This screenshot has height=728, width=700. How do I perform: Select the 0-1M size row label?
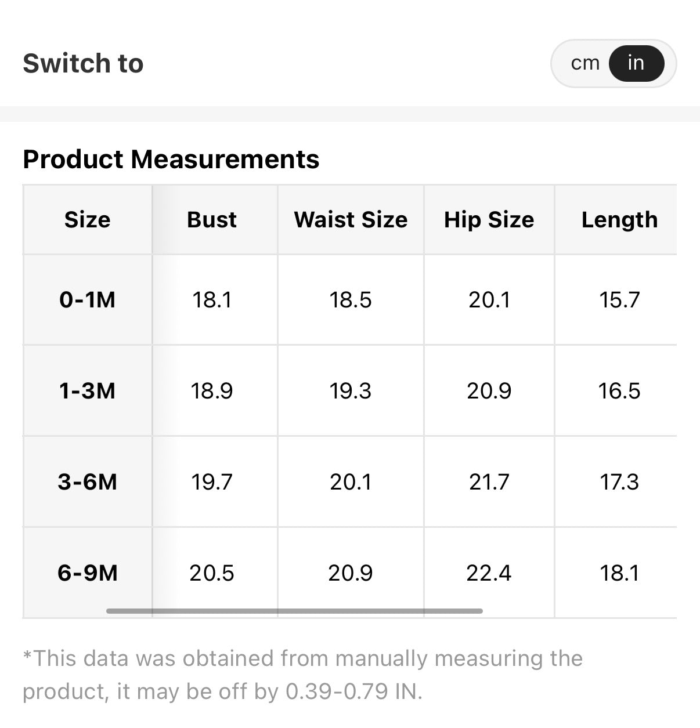pos(87,300)
